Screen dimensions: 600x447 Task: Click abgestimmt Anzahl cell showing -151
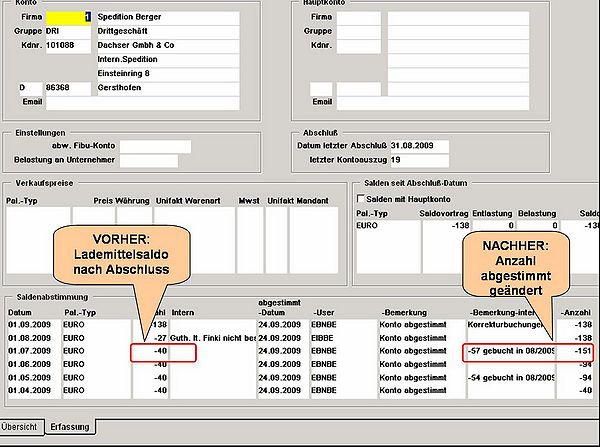575,351
